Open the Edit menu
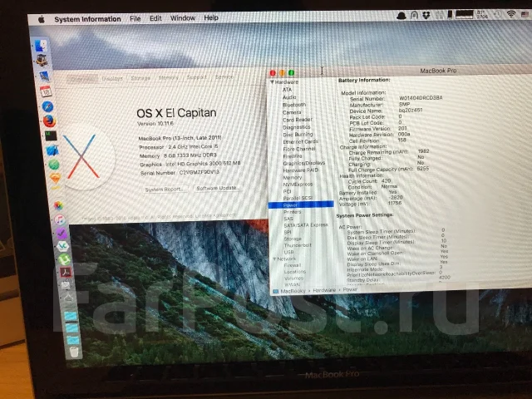Viewport: 532px width, 399px height. click(155, 18)
